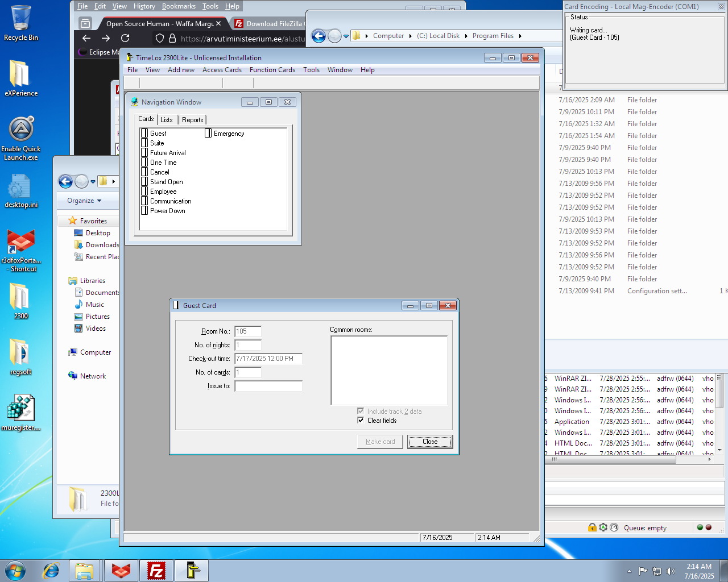Open the Access Cards menu in TimeLox
The height and width of the screenshot is (582, 728).
(222, 70)
